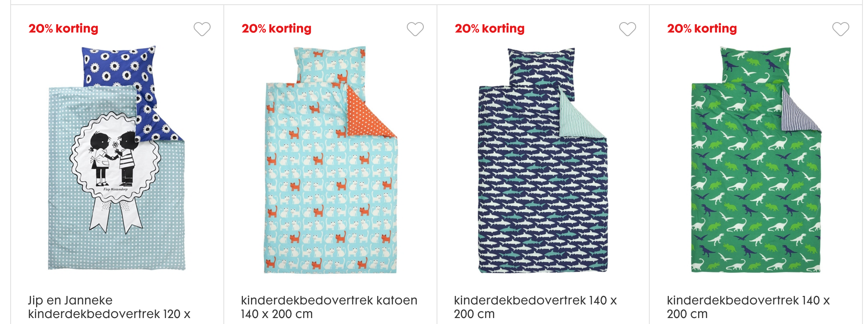Viewport: 868px width, 324px height.
Task: Click the shark-print pillow
Action: click(x=541, y=66)
